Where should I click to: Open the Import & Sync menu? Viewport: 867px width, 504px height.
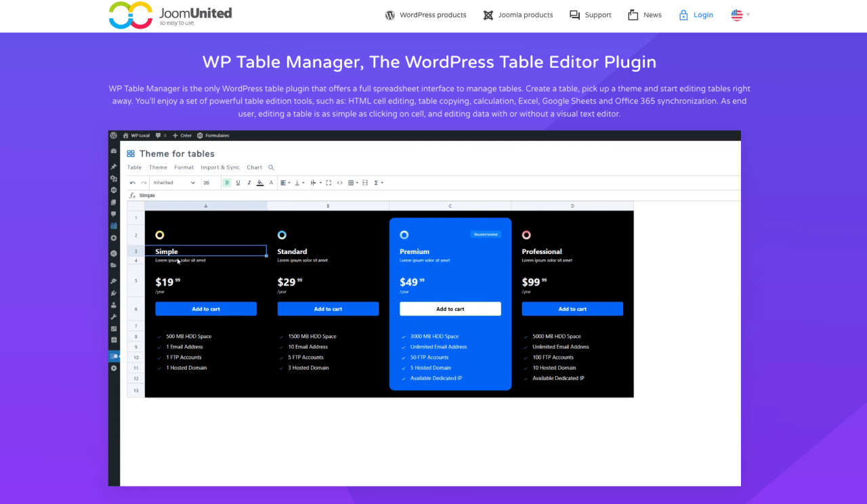(x=219, y=167)
